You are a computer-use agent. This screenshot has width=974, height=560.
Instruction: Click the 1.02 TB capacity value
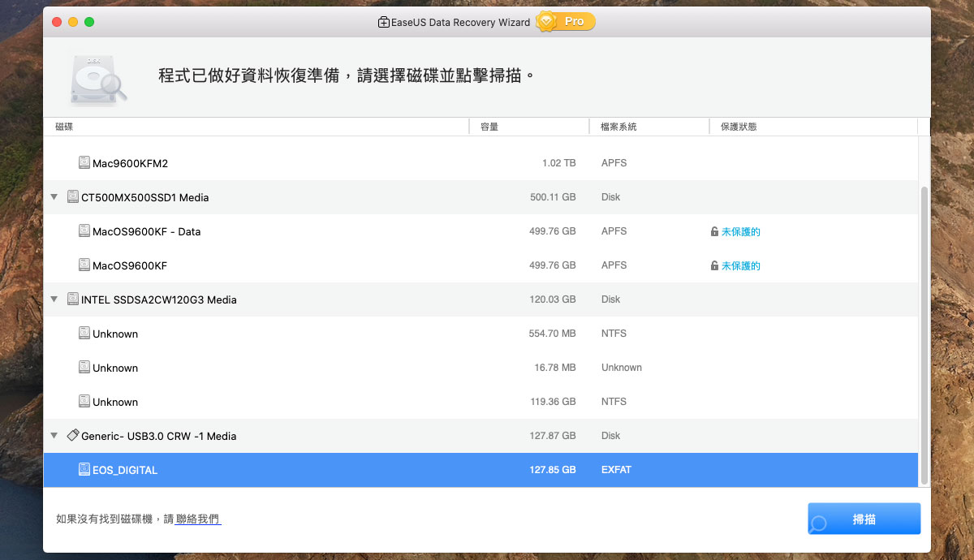[x=559, y=163]
